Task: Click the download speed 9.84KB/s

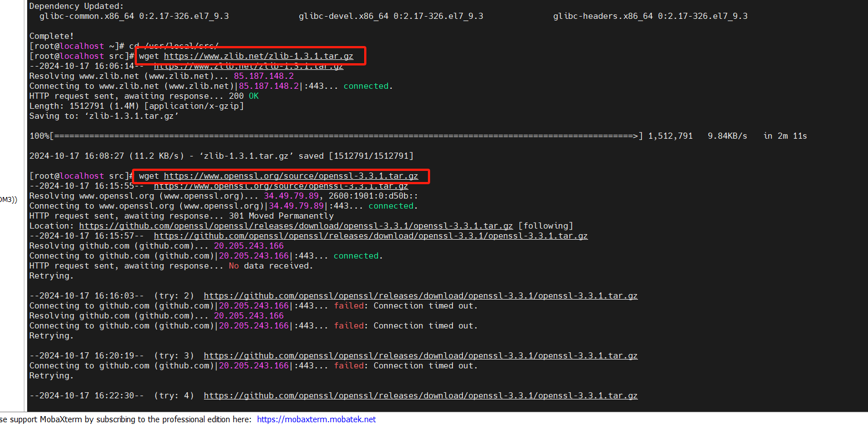Action: coord(728,136)
